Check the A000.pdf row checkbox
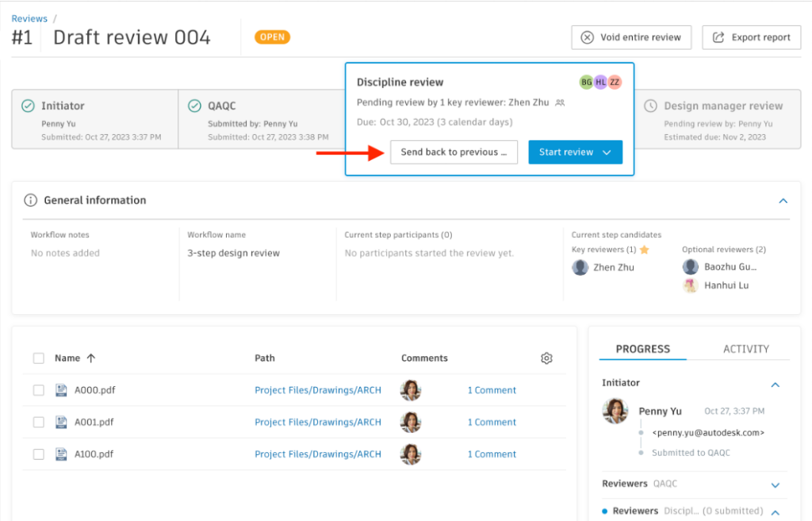 click(39, 390)
